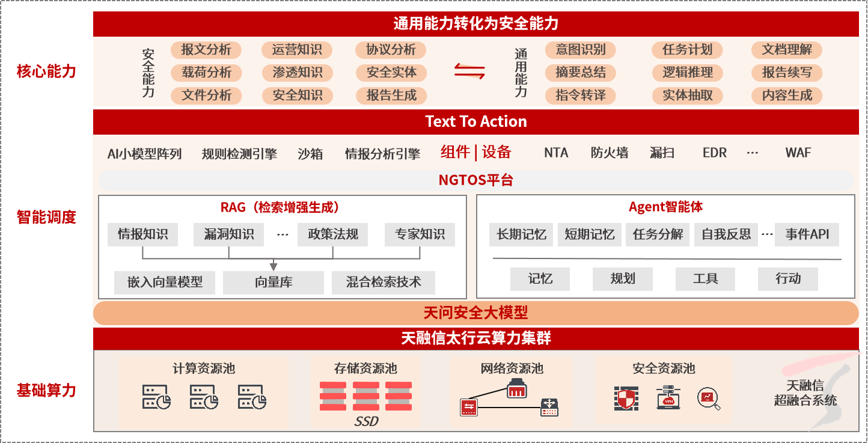Click the double arrow exchange icon
The height and width of the screenshot is (443, 868).
coord(469,71)
